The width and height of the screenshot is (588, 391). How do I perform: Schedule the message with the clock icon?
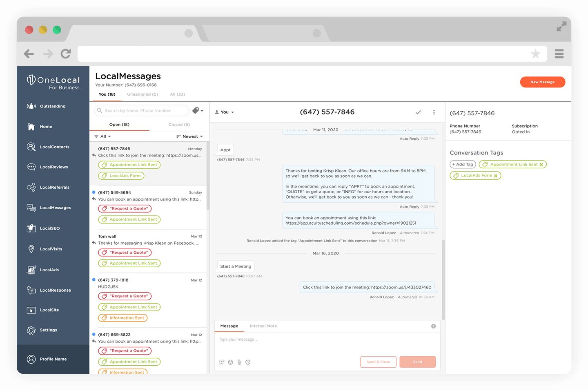point(248,362)
